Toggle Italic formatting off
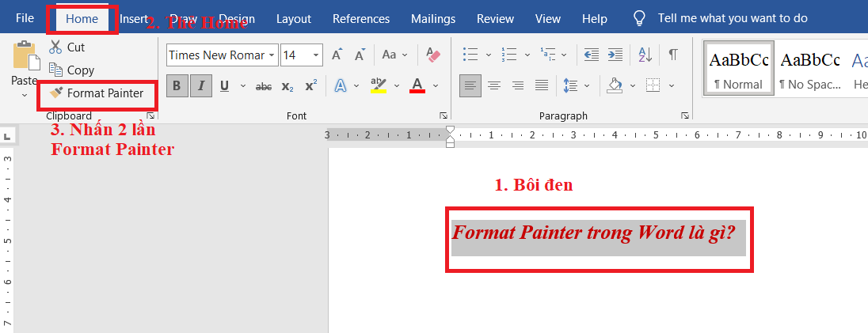Screen dimensions: 868x333 coord(201,85)
